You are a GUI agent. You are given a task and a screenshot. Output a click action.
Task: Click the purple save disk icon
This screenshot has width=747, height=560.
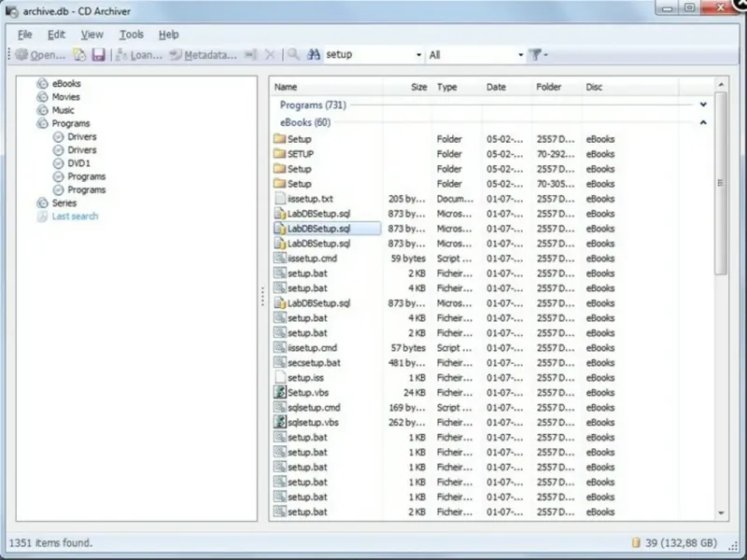98,55
